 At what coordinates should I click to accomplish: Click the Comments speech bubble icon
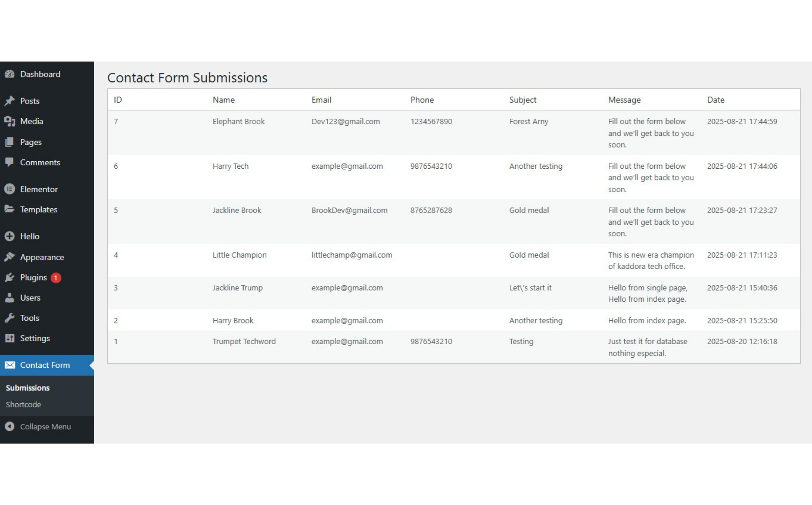point(10,162)
